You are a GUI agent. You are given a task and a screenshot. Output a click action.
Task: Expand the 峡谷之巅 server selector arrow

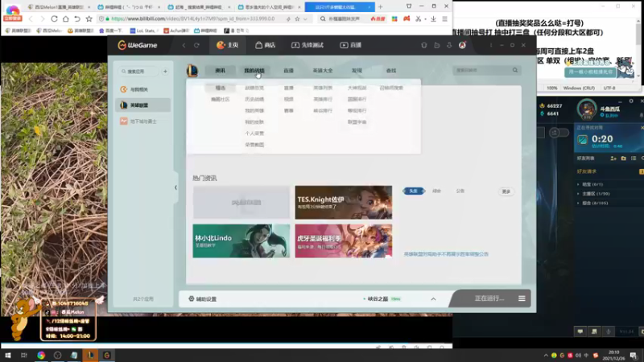point(433,299)
